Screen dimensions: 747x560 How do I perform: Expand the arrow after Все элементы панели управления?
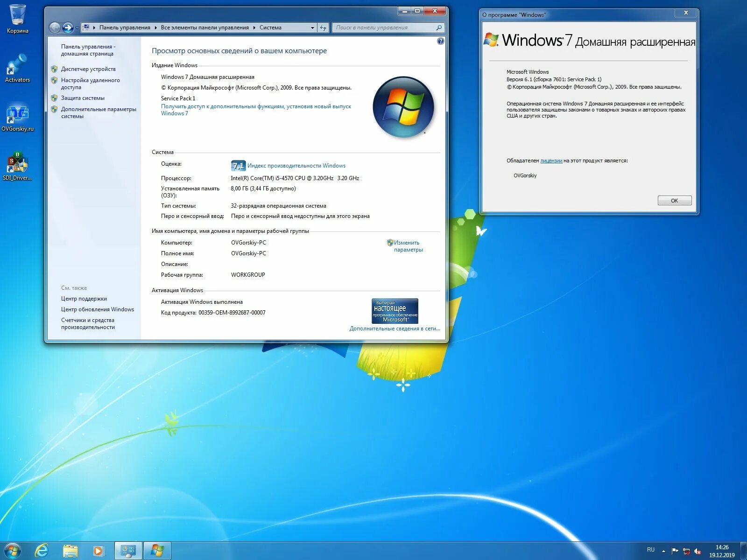coord(254,28)
